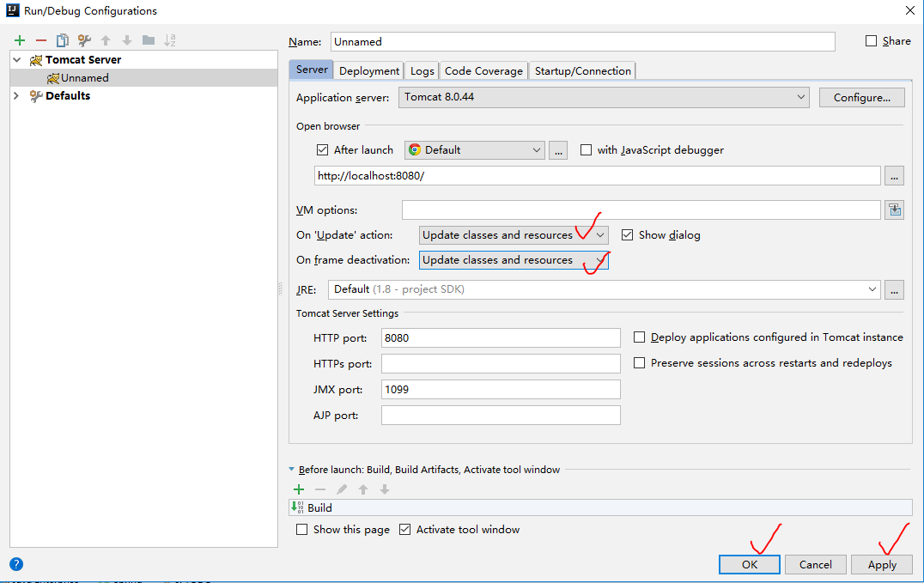Click the Defaults wrench icon
The height and width of the screenshot is (583, 924).
(36, 96)
